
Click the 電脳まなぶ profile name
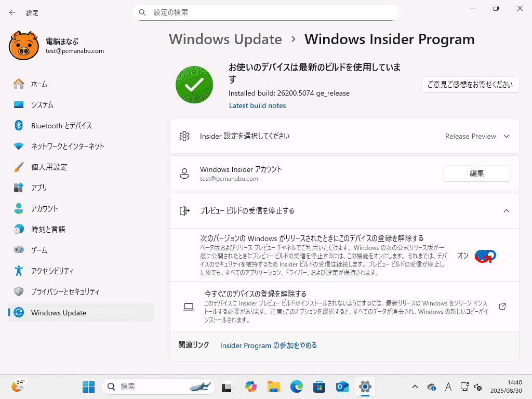click(x=62, y=42)
